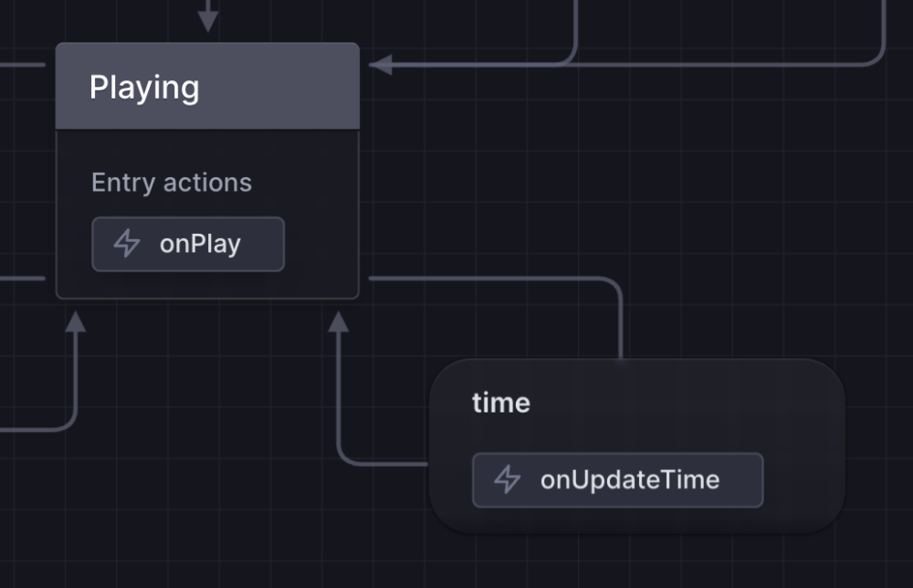
Task: Click the lightning icon beside onPlay
Action: click(x=127, y=244)
